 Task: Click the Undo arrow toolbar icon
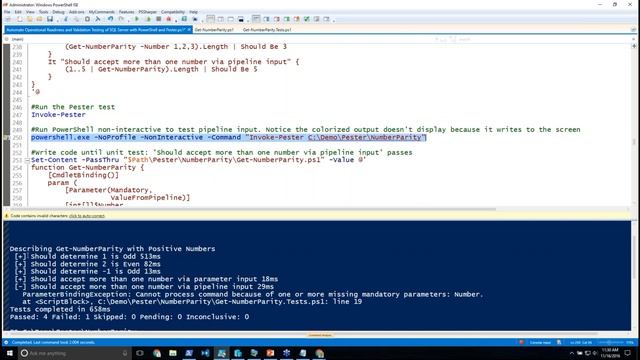coord(111,19)
